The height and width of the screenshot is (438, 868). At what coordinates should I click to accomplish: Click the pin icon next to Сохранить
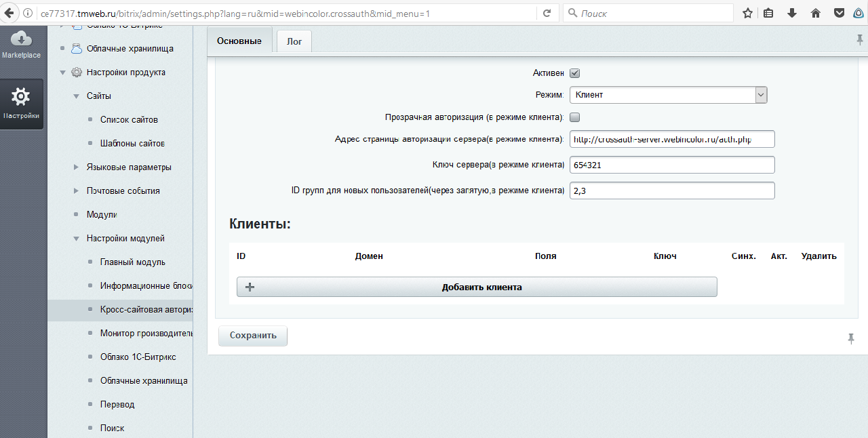(851, 338)
